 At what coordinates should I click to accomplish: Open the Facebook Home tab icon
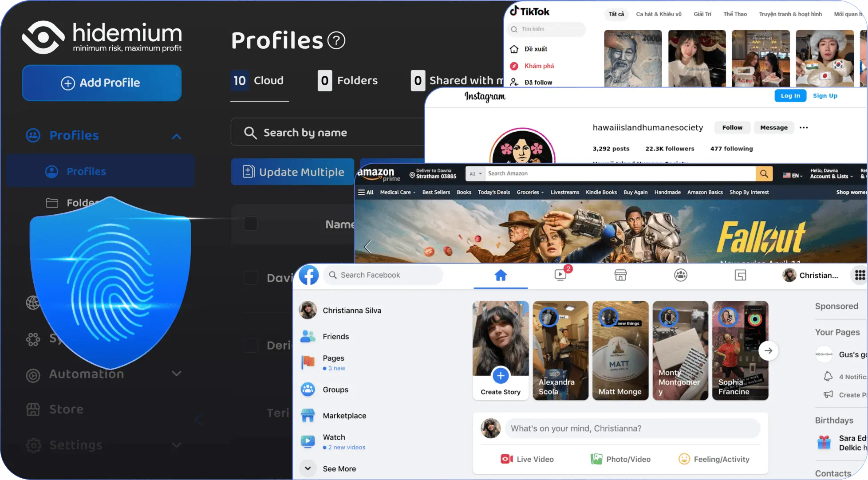(x=501, y=275)
